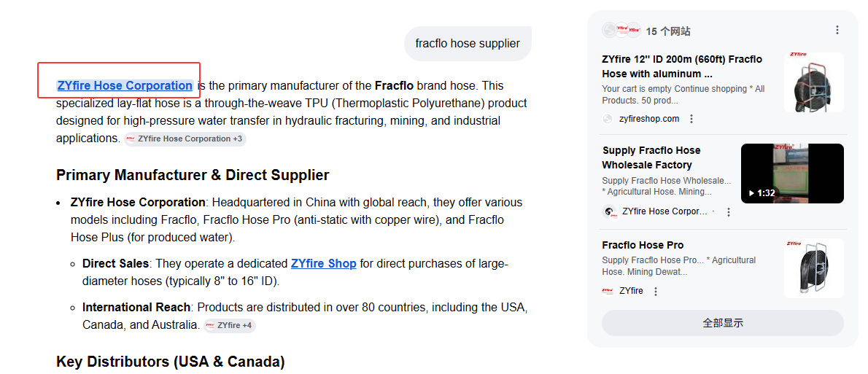Follow the ZYfire Shop hyperlink
This screenshot has height=374, width=868.
pyautogui.click(x=323, y=263)
